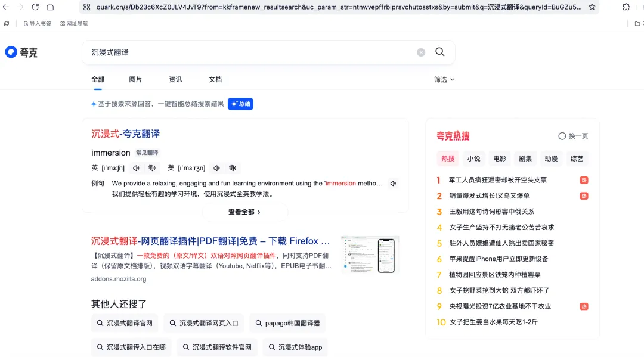Open British pronunciation practice icon
Screen dimensions: 644x357
click(152, 168)
